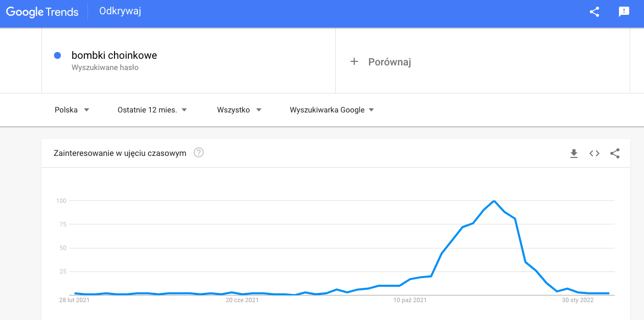This screenshot has height=320, width=644.
Task: Click the 20 cze 2021 axis label
Action: click(242, 300)
